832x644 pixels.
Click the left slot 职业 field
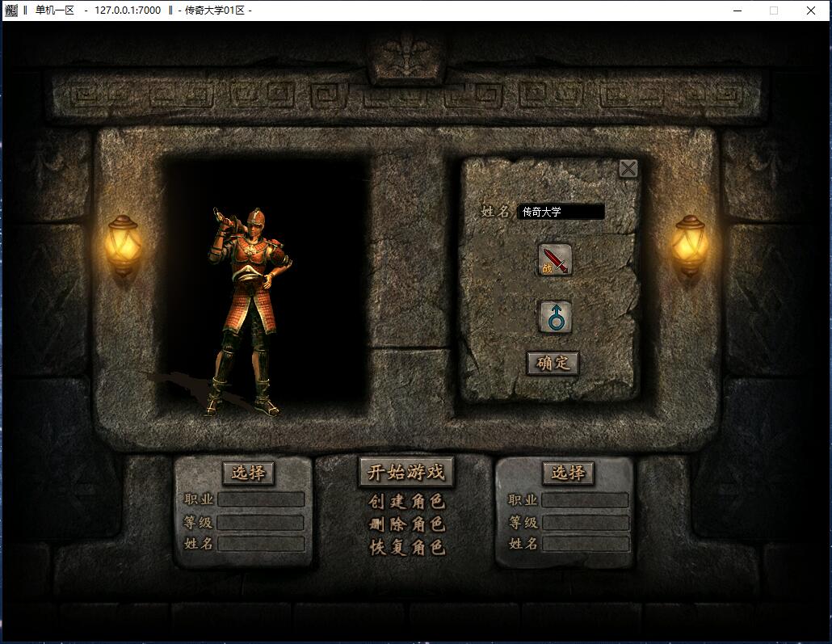[261, 499]
